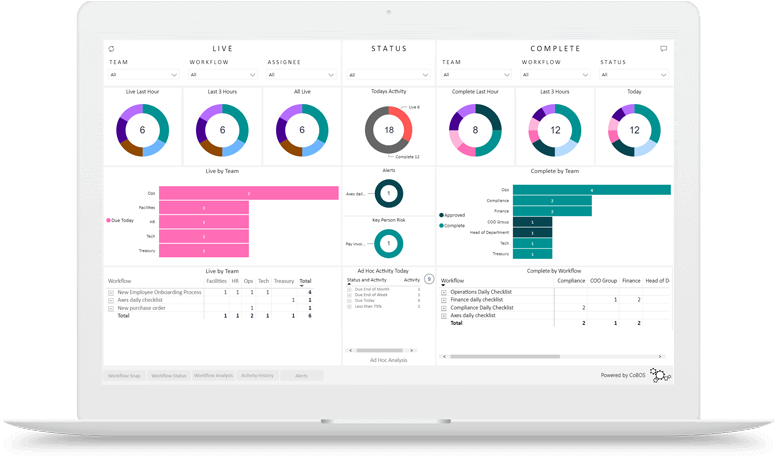Viewport: 778px width, 458px height.
Task: Click the Alerts ring showing 1
Action: pos(389,194)
